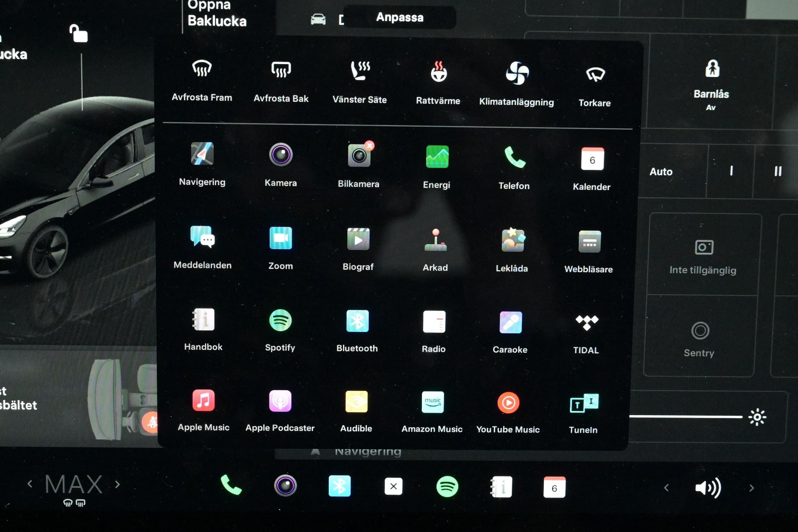This screenshot has width=798, height=532.
Task: Open Apple Music
Action: (x=204, y=410)
